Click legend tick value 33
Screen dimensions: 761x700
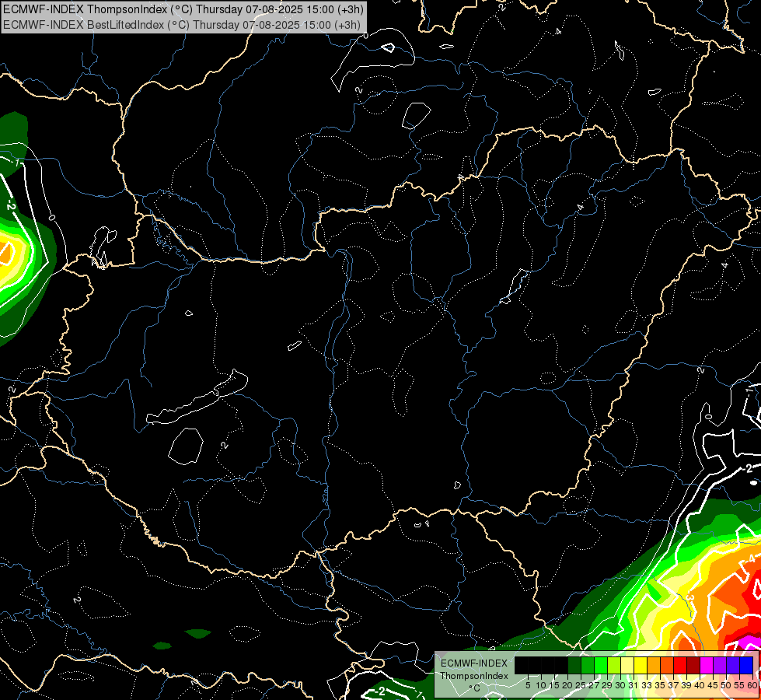tap(647, 685)
